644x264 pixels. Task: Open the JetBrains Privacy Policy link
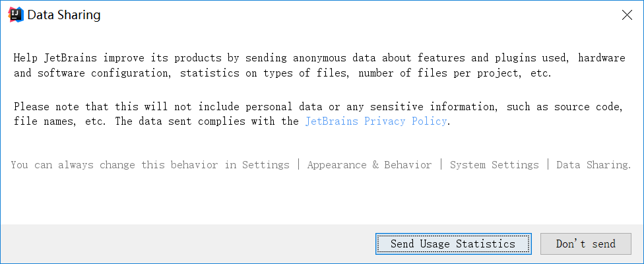tap(376, 121)
